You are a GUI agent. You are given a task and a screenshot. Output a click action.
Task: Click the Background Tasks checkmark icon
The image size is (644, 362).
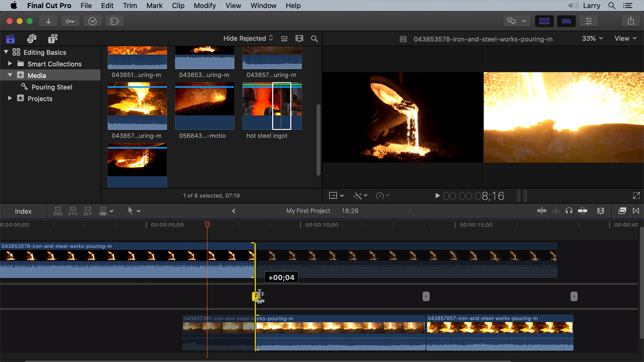(x=92, y=21)
